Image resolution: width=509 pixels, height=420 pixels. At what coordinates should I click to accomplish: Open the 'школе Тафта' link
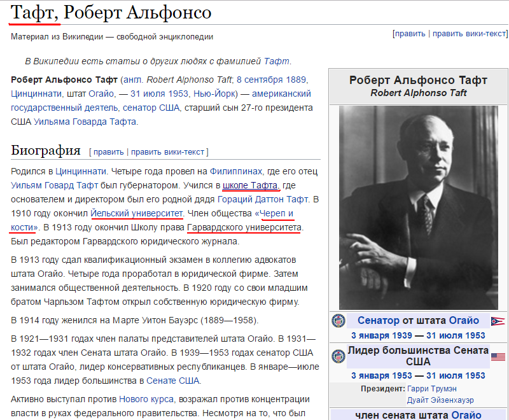pos(250,185)
